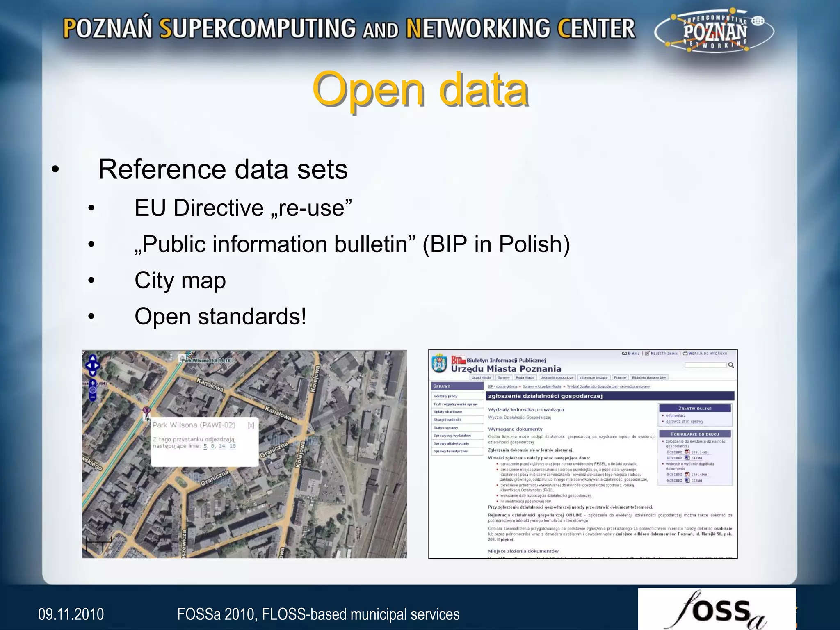Image resolution: width=840 pixels, height=630 pixels.
Task: Pan the map up with the arrow
Action: tap(93, 359)
